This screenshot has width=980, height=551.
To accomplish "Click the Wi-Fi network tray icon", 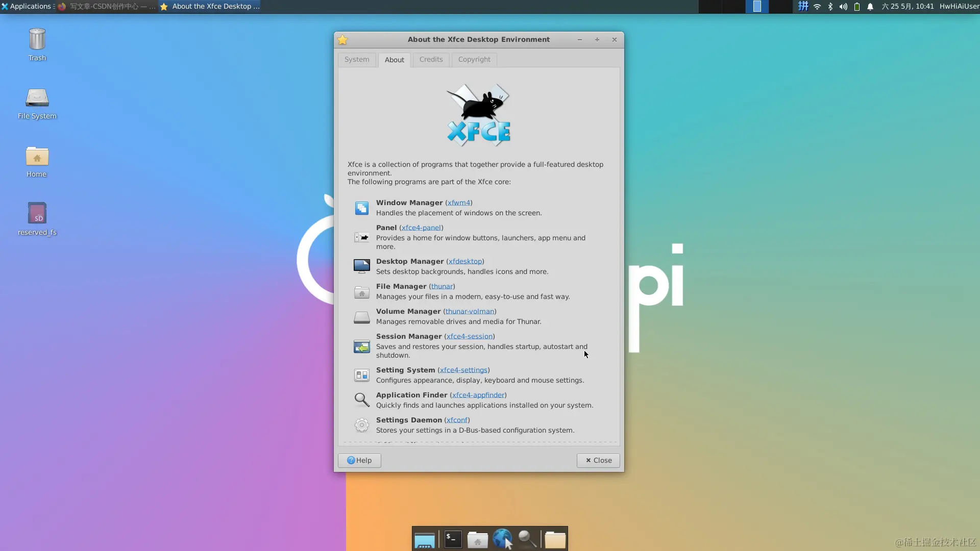I will pos(817,7).
